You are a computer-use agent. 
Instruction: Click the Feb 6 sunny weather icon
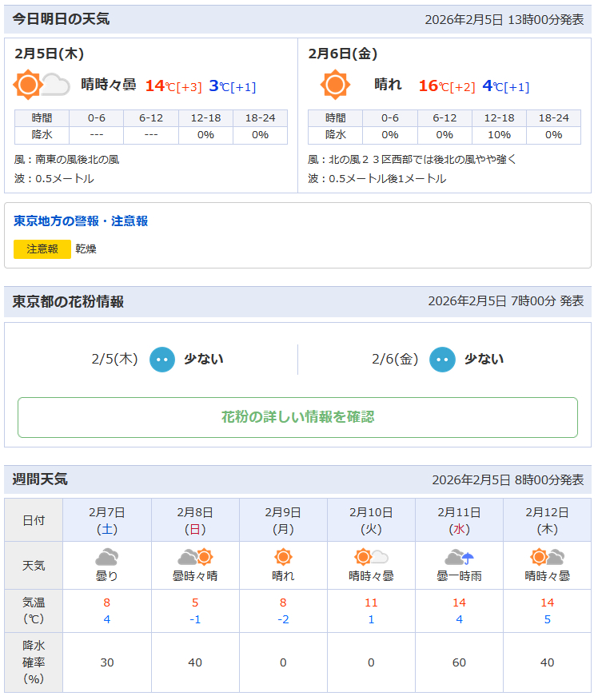335,85
